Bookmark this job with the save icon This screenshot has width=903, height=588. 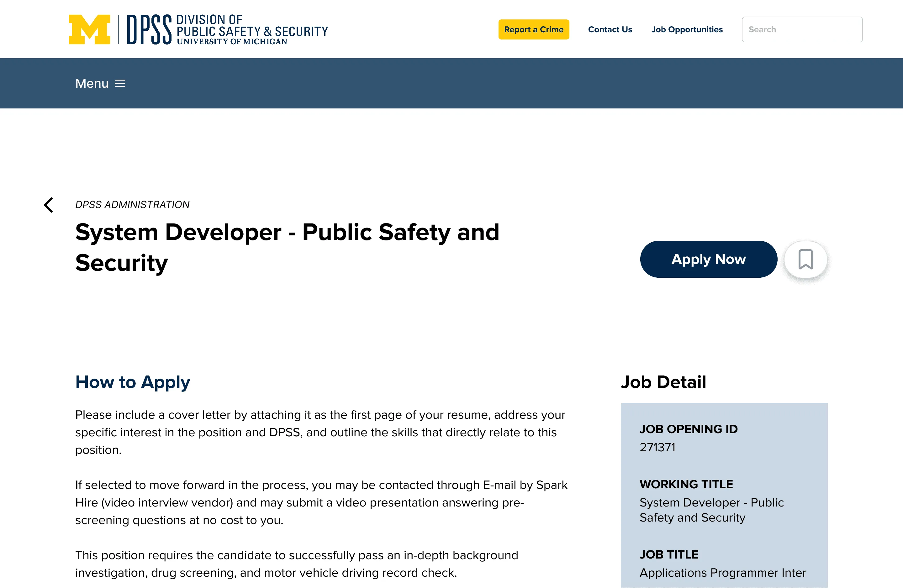click(x=805, y=260)
